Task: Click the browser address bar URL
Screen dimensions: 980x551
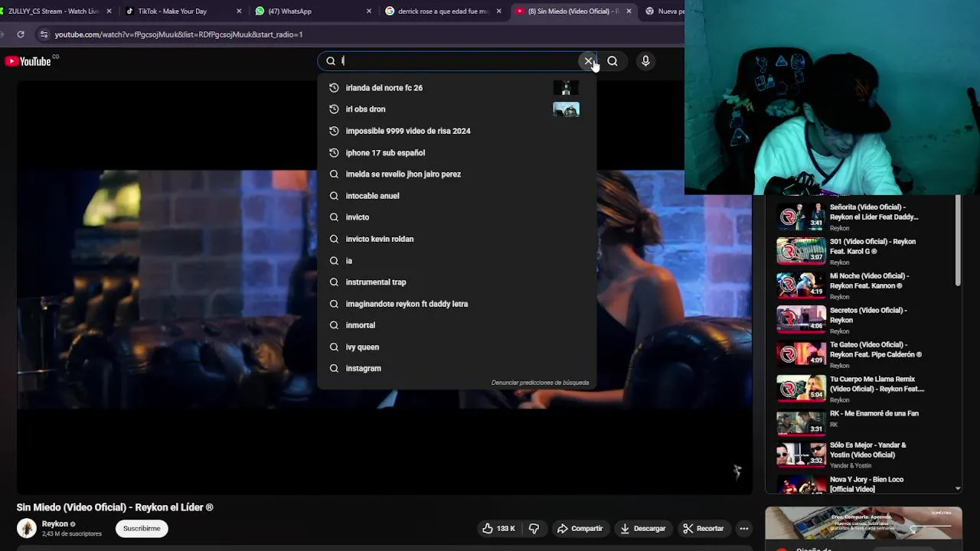Action: (x=178, y=34)
